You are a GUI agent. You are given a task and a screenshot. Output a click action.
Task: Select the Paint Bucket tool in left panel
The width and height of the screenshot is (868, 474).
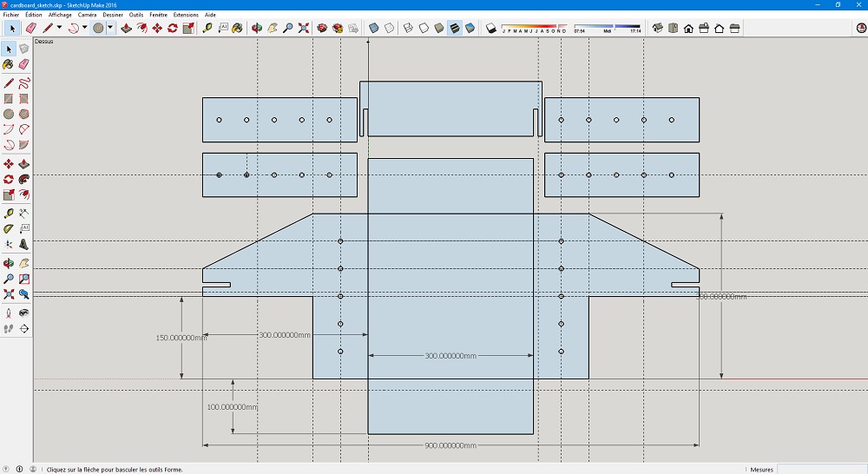(x=9, y=63)
